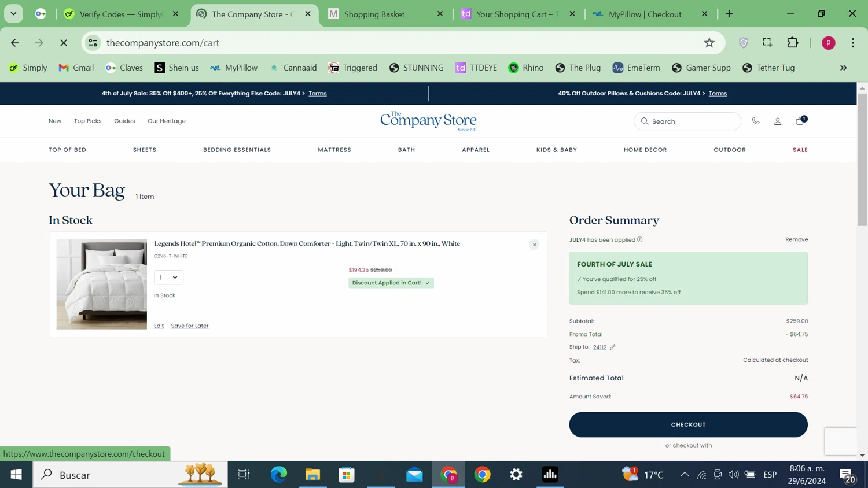
Task: Open the Company Store logo home link
Action: (x=428, y=121)
